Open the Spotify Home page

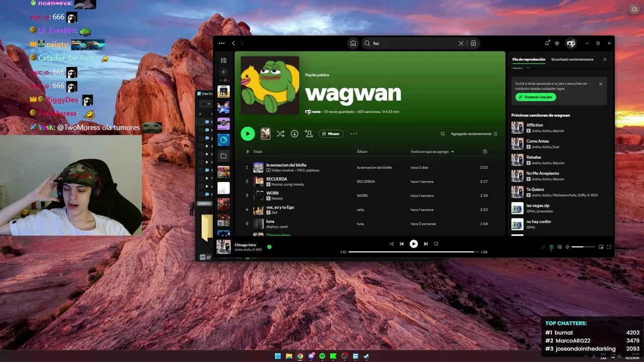tap(353, 43)
